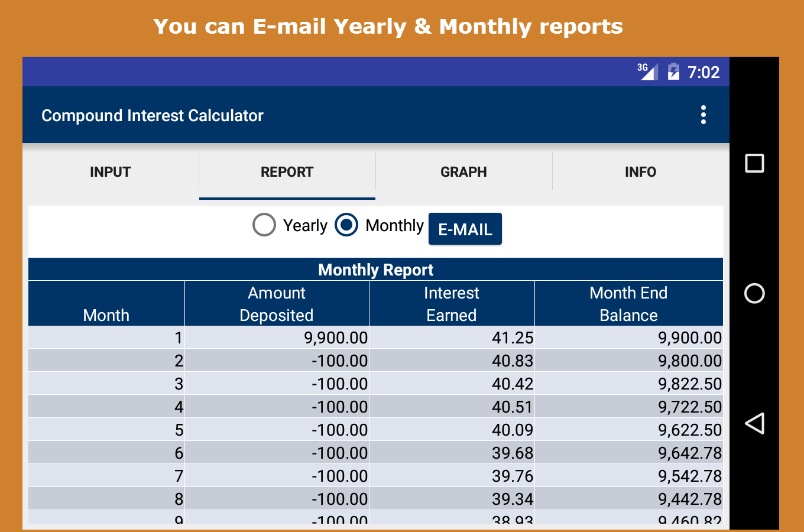Tap the Android back triangle icon
Viewport: 804px width, 532px height.
(x=754, y=423)
